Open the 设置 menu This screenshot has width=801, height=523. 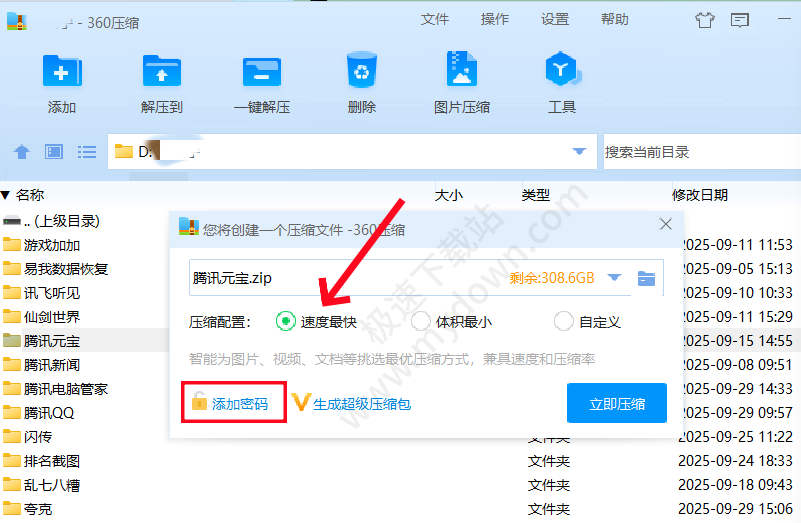coord(555,19)
